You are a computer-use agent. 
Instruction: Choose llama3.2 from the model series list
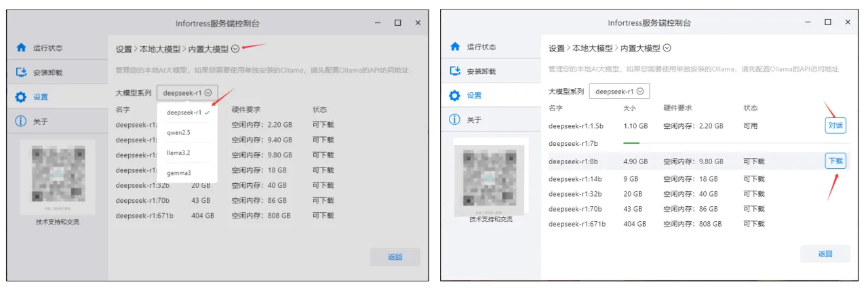pyautogui.click(x=188, y=153)
